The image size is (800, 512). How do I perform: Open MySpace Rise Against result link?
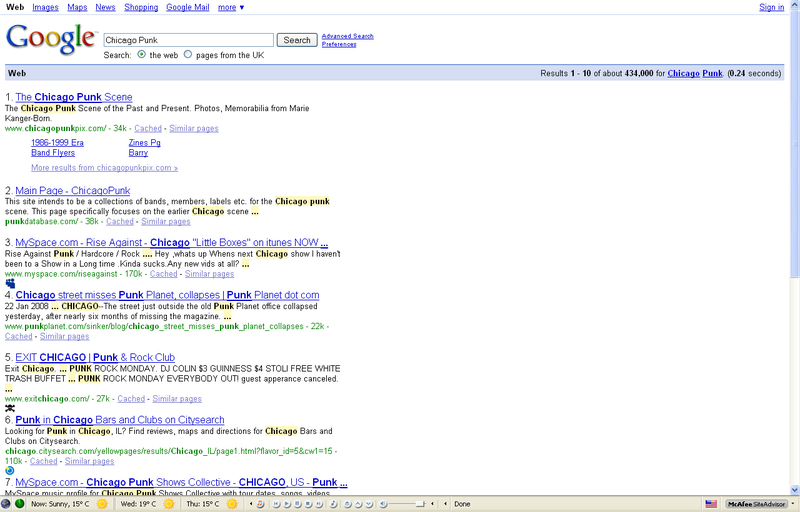tap(171, 243)
